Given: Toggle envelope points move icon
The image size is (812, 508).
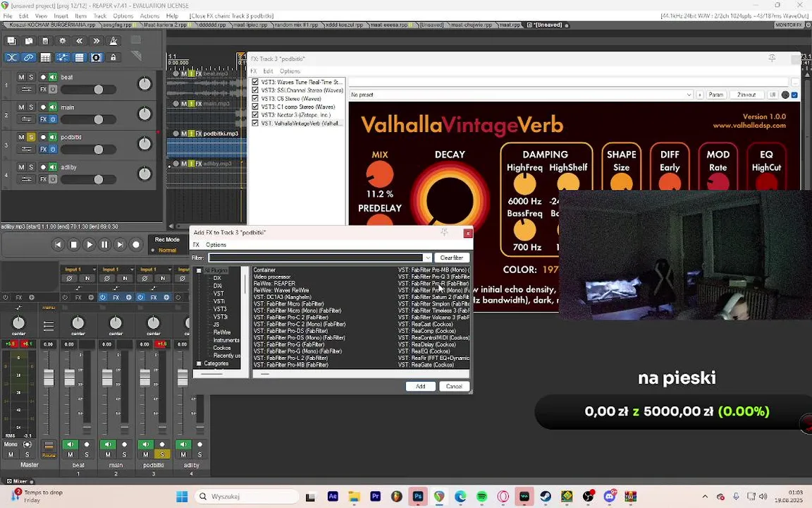Looking at the screenshot, I should click(63, 58).
